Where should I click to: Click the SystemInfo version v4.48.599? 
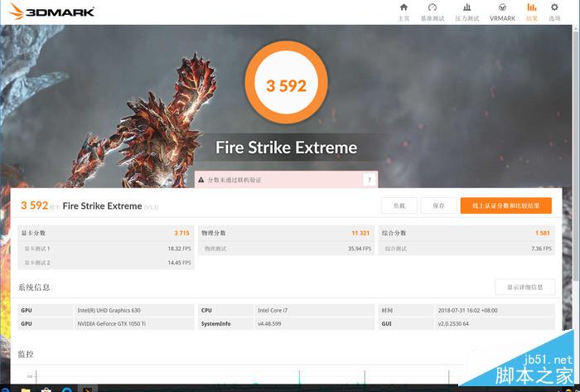point(269,323)
